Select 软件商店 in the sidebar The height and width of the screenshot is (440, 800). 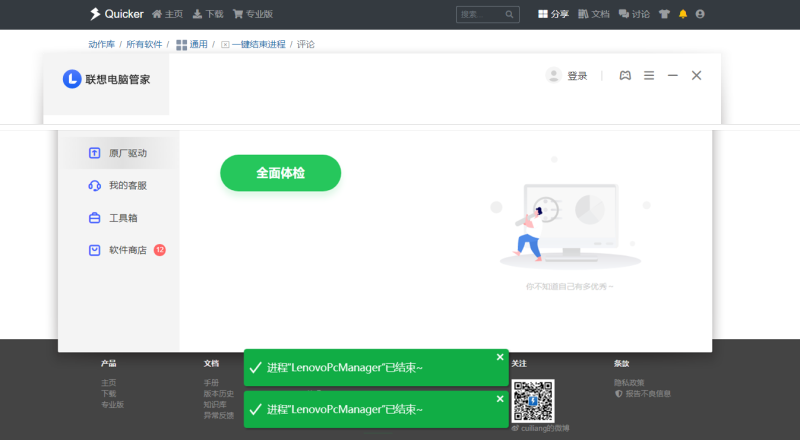119,250
